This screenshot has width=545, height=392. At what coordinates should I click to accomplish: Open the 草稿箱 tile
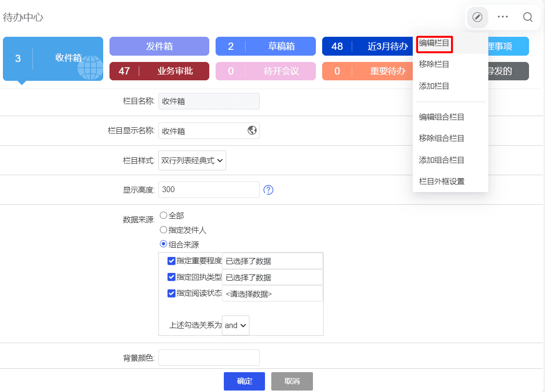coord(265,46)
